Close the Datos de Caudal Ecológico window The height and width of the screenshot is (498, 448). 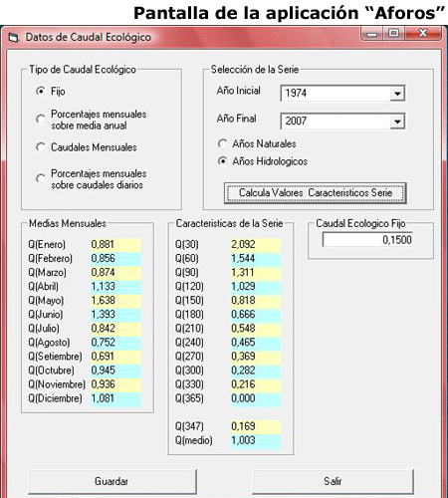coord(423,33)
